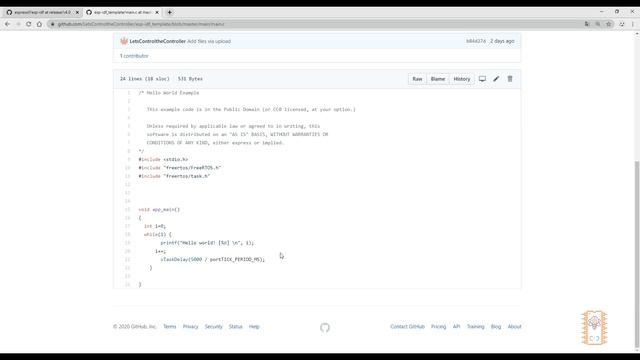Viewport: 640px width, 360px height.
Task: Open the Privacy footer link
Action: click(190, 327)
